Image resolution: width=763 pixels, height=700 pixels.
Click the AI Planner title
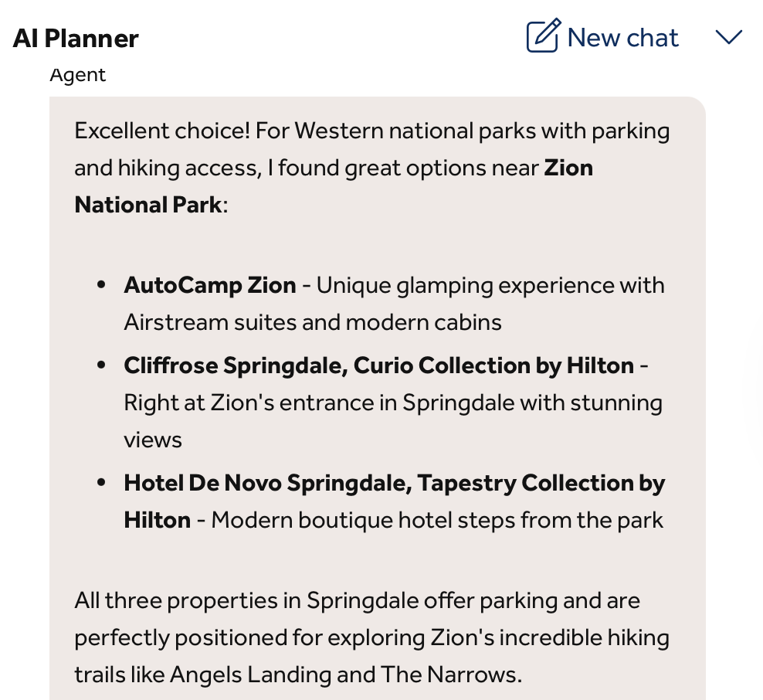[x=75, y=38]
